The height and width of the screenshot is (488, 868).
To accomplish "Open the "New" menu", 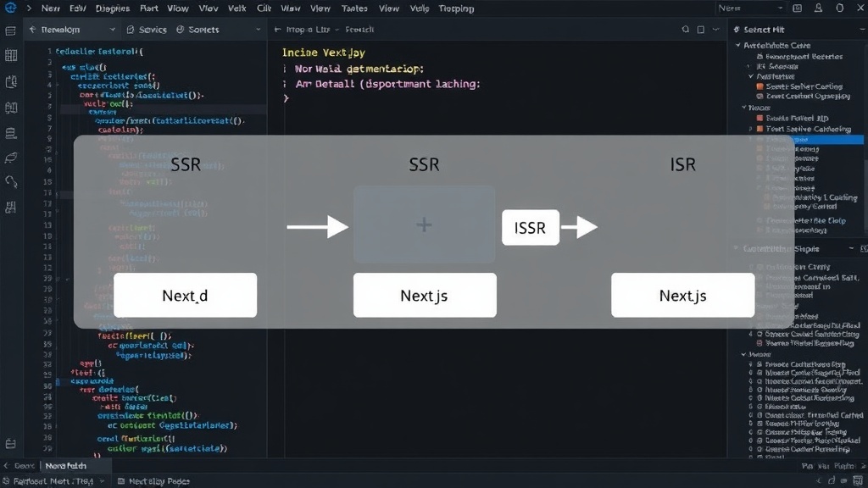I will point(50,8).
